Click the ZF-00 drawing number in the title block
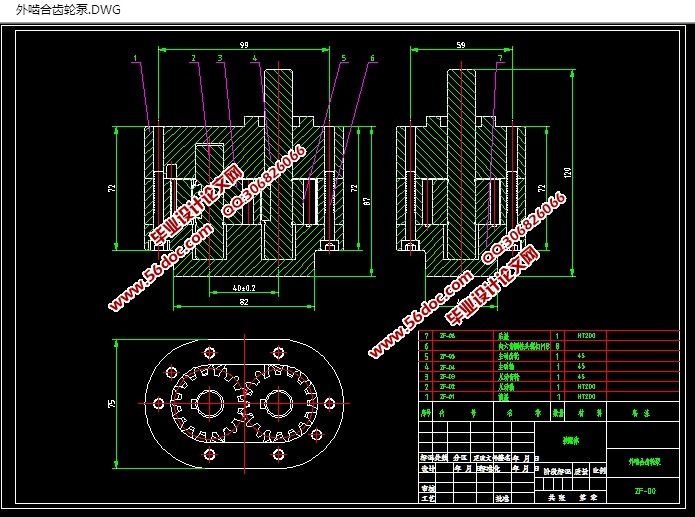The width and height of the screenshot is (695, 517). pyautogui.click(x=645, y=491)
